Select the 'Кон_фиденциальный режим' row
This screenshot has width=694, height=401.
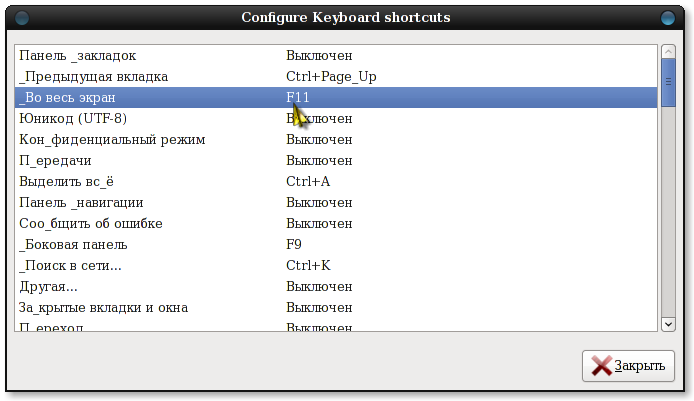pos(336,139)
